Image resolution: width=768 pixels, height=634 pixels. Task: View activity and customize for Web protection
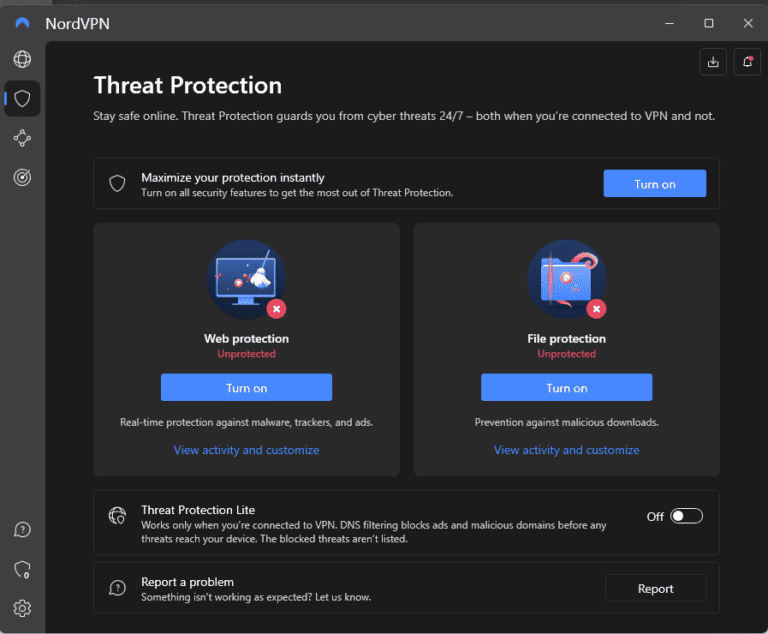(x=246, y=450)
